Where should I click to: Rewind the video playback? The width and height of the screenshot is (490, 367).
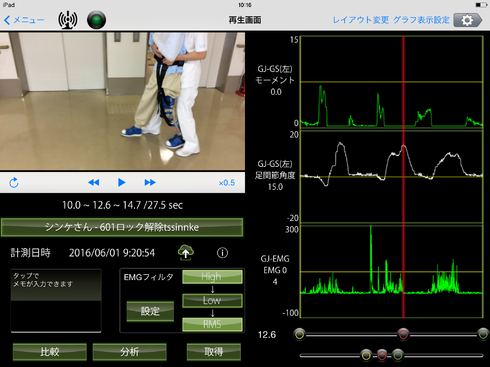94,182
